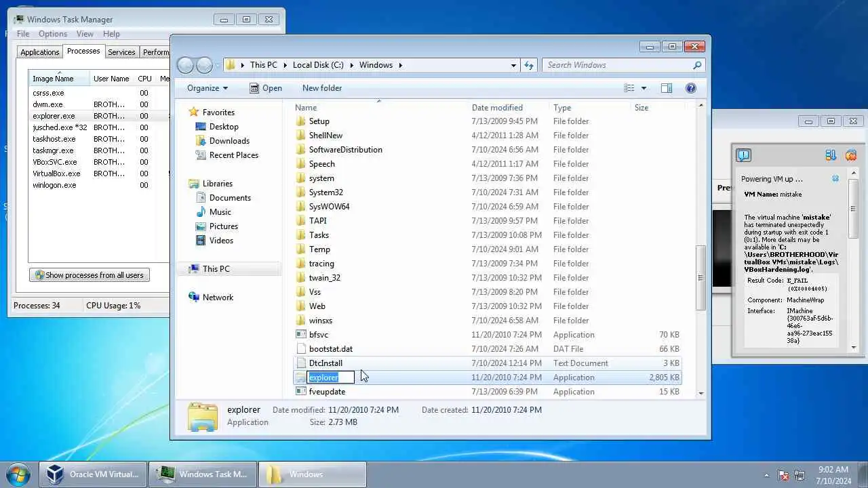
Task: Open the Windows Start menu
Action: tap(18, 474)
